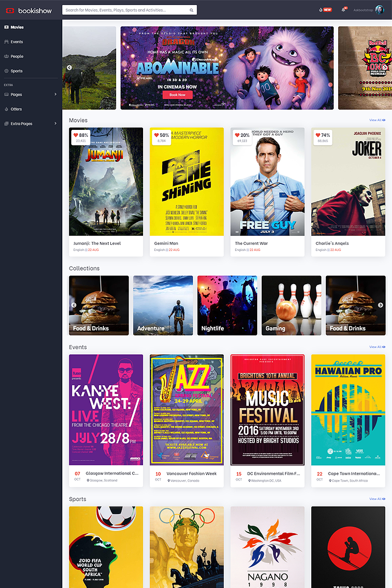Click the Free Guy movie poster
Image resolution: width=392 pixels, height=588 pixels.
[x=268, y=182]
